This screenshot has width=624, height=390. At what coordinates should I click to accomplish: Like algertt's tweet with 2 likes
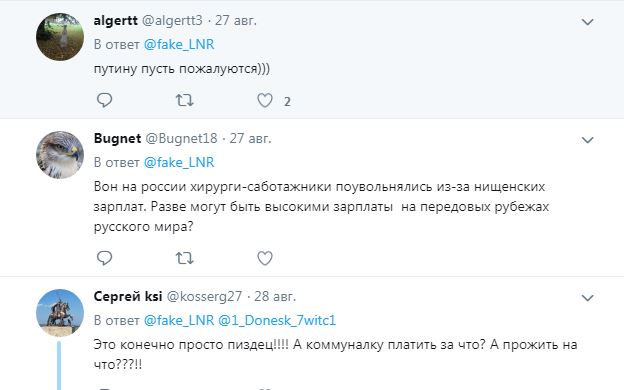265,100
